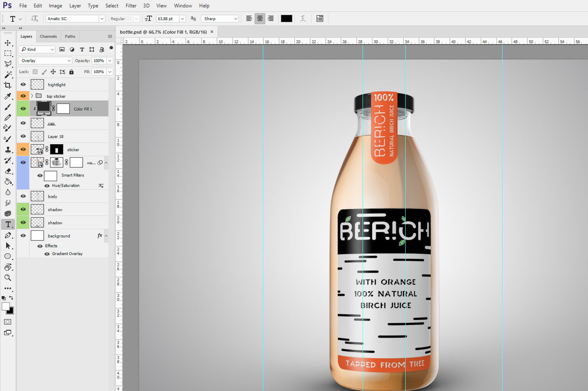588x391 pixels.
Task: Select the Zoom tool
Action: 8,278
